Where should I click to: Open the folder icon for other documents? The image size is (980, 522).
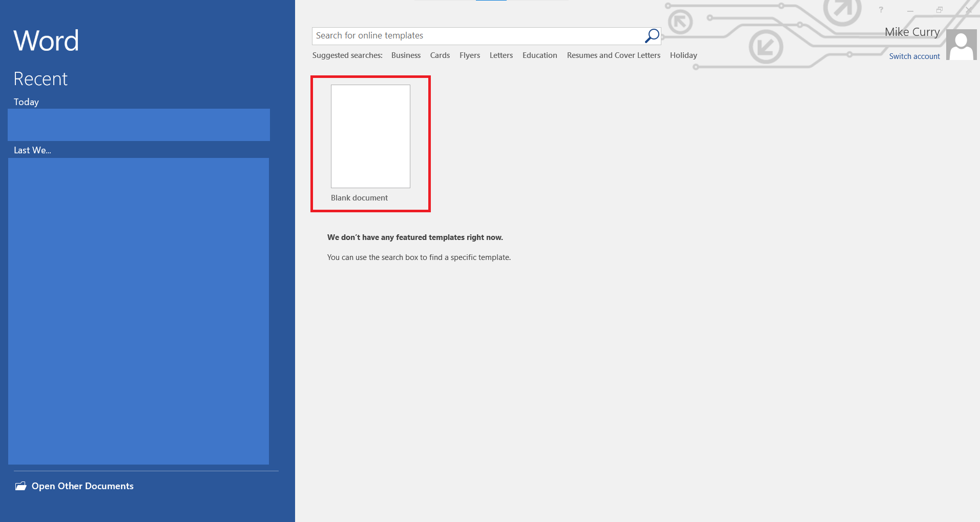(20, 486)
